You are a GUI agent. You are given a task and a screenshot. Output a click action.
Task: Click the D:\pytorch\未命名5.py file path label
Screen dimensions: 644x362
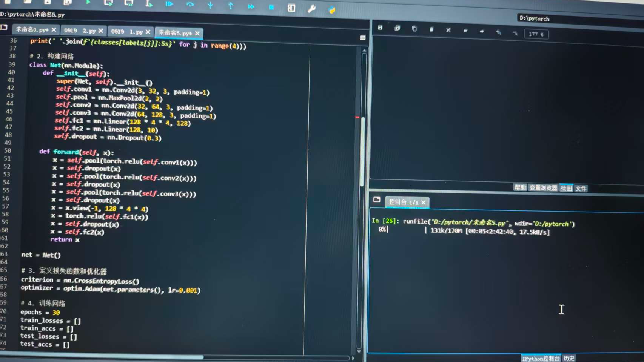pos(32,14)
